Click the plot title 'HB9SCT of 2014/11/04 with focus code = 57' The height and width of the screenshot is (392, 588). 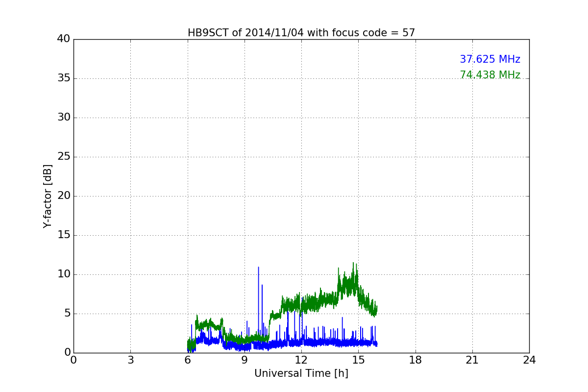(x=301, y=33)
